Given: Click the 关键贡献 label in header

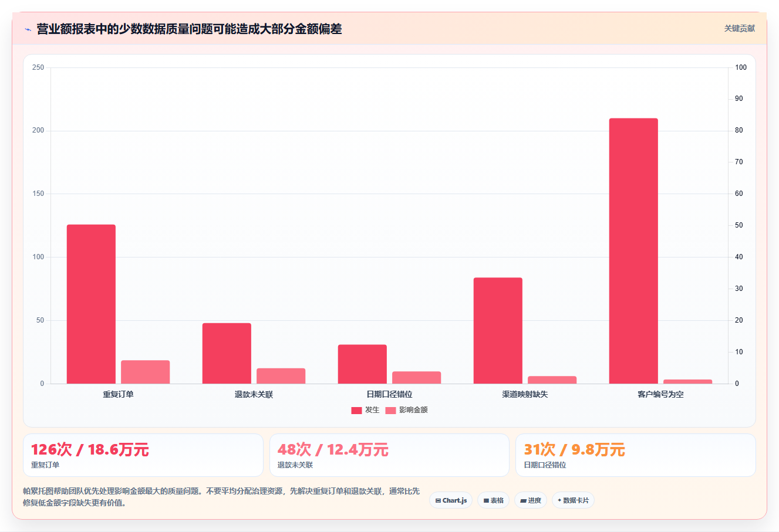Looking at the screenshot, I should (739, 28).
